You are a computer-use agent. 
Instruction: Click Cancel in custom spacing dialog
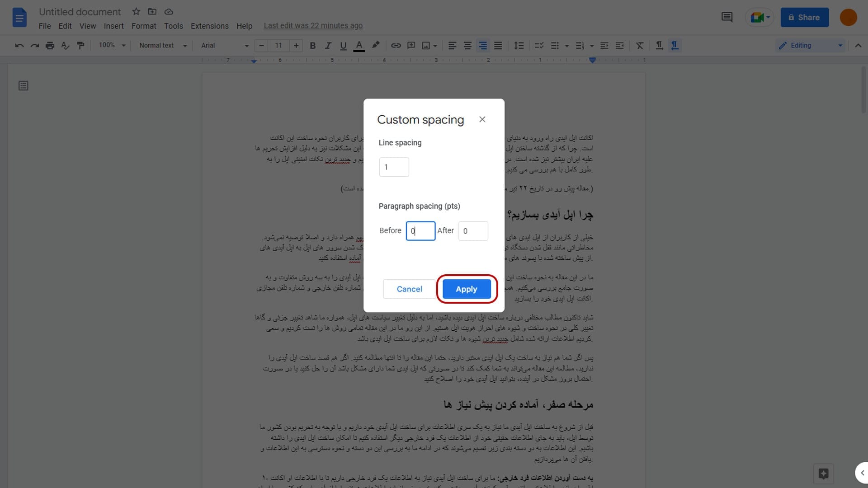[409, 288]
